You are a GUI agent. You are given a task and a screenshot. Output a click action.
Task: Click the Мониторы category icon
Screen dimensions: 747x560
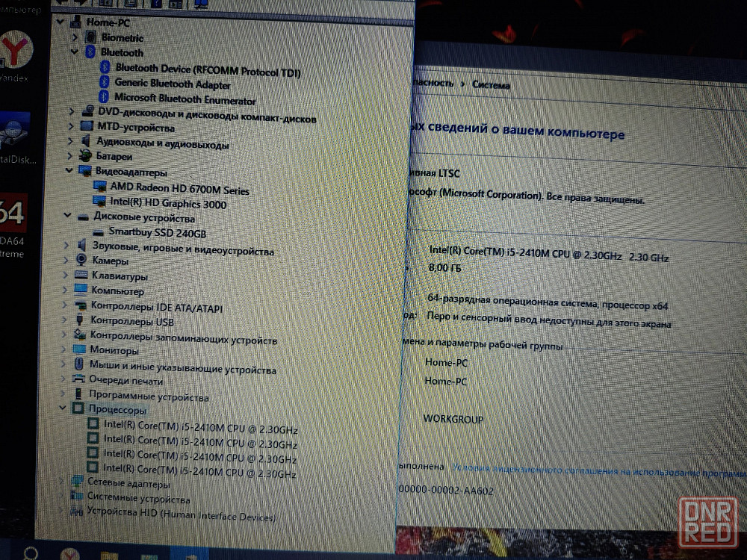click(79, 349)
